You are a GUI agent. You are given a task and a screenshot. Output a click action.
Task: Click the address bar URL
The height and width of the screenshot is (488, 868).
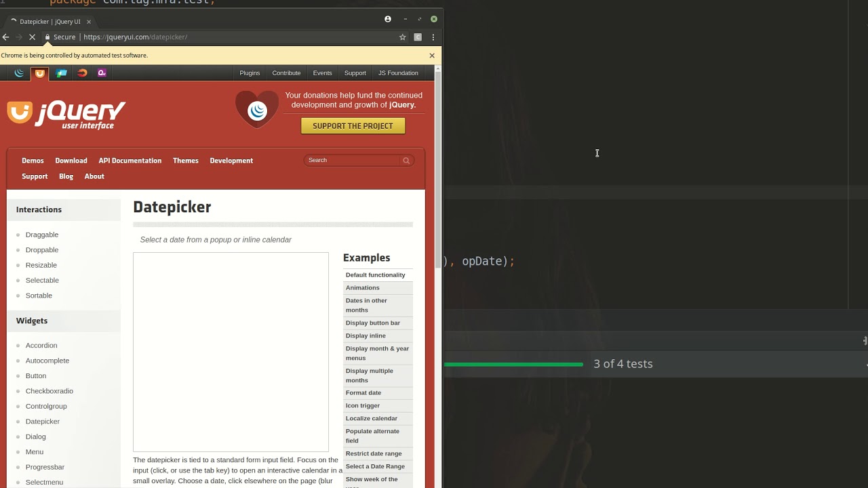[x=135, y=37]
